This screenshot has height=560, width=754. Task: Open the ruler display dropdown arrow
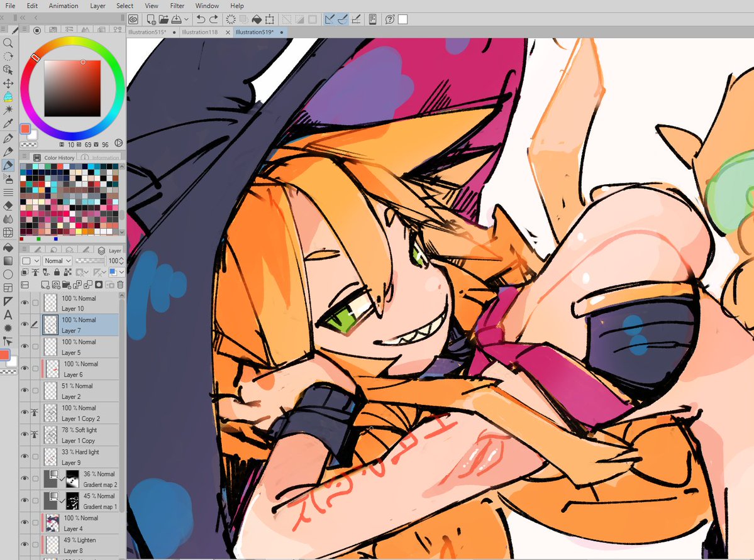pyautogui.click(x=104, y=273)
